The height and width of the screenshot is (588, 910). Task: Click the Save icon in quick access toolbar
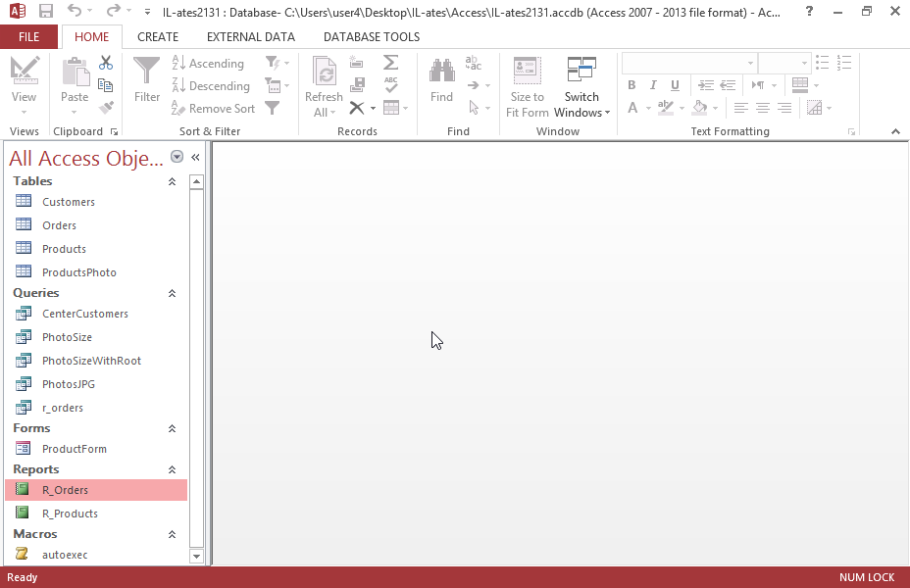coord(45,11)
